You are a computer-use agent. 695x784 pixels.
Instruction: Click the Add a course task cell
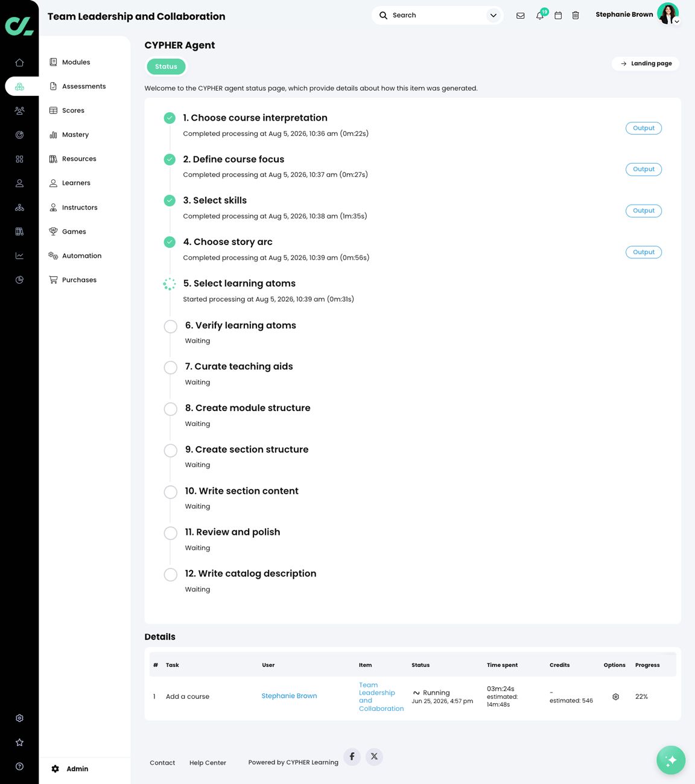pos(188,696)
